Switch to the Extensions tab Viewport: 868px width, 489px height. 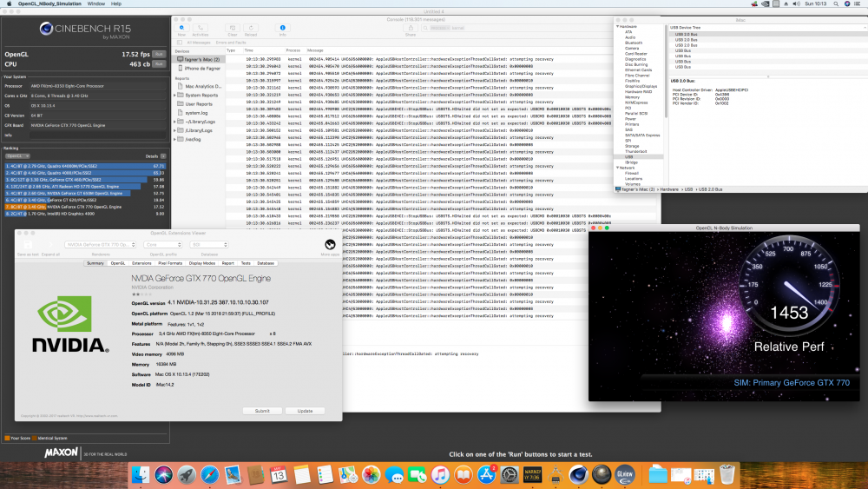pyautogui.click(x=141, y=263)
